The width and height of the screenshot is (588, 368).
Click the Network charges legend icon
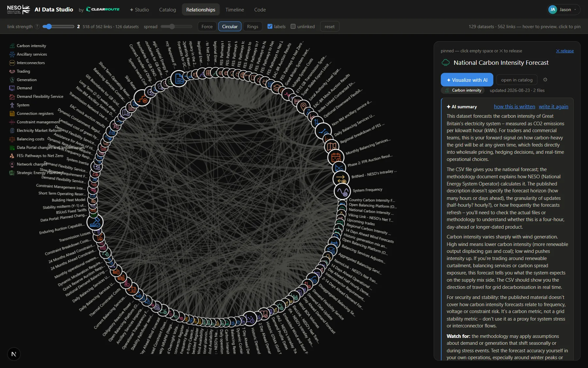[12, 164]
